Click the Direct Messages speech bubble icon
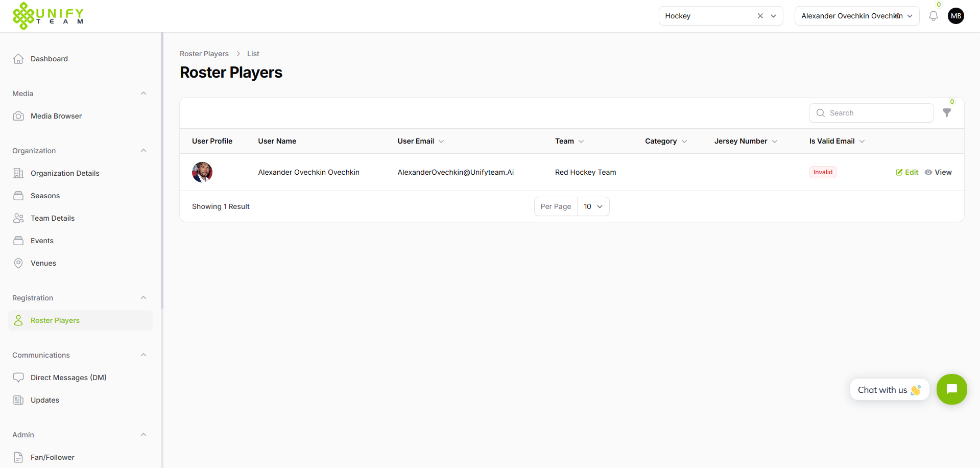This screenshot has height=468, width=980. coord(18,377)
